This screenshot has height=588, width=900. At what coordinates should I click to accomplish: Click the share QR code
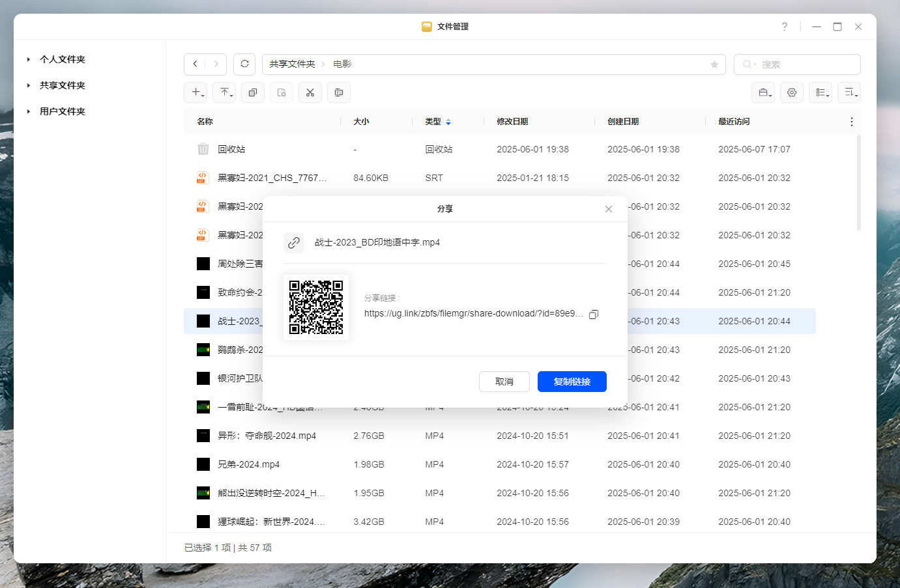tap(316, 307)
